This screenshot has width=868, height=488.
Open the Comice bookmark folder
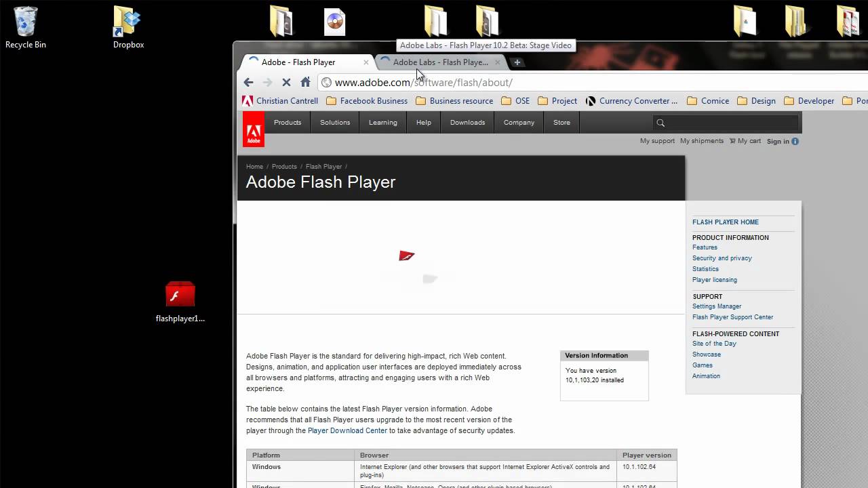pyautogui.click(x=708, y=101)
